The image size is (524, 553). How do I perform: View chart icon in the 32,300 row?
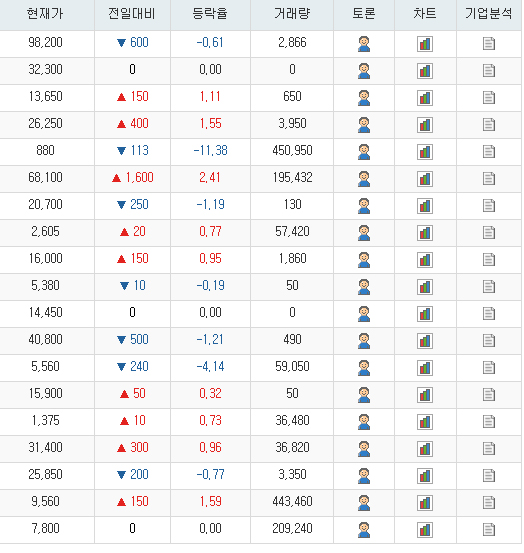425,71
